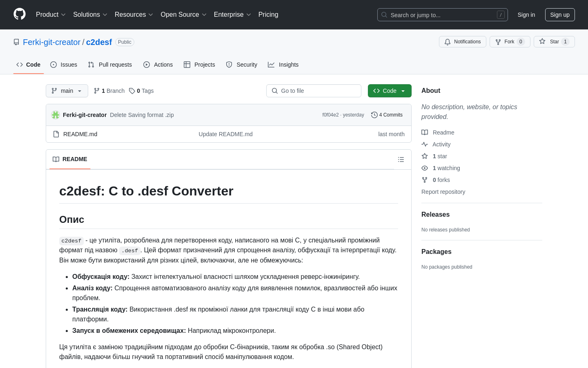Expand the Open Source menu
588x368 pixels.
coord(184,15)
